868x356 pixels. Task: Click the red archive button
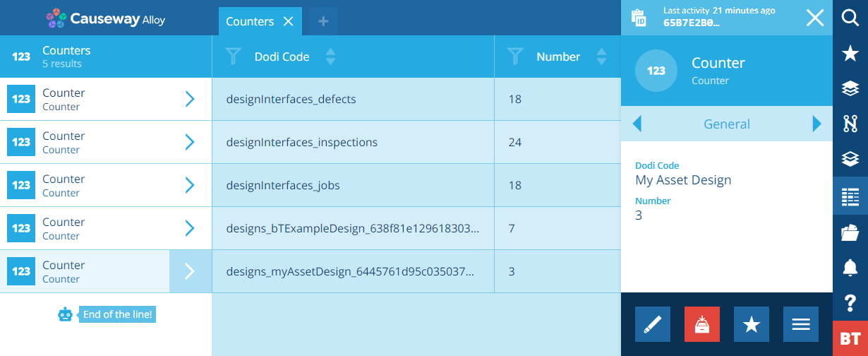(702, 324)
